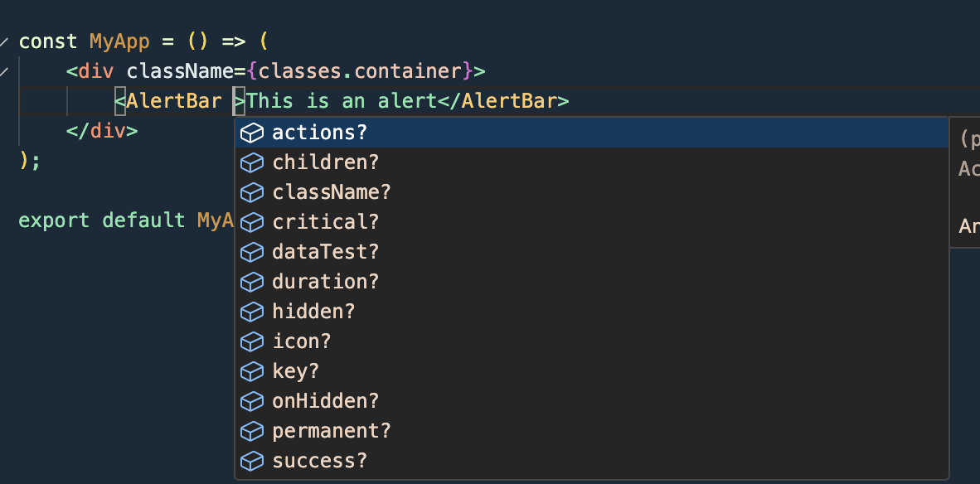The width and height of the screenshot is (980, 484).
Task: Click the property icon next to duration
Action: coord(251,281)
